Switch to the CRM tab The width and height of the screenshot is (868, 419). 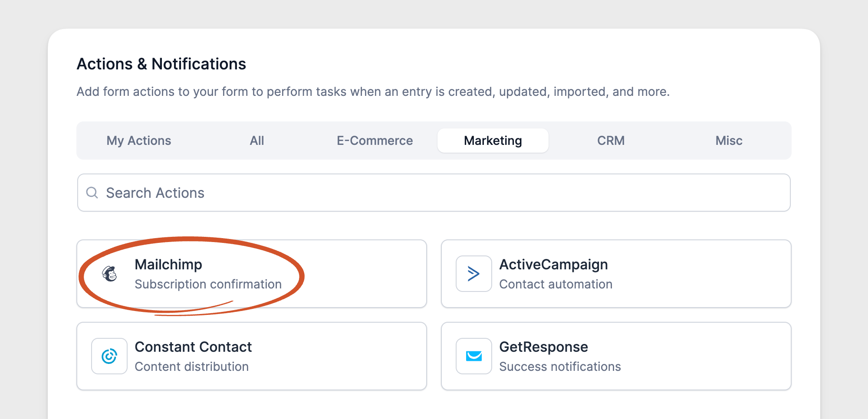pyautogui.click(x=611, y=141)
